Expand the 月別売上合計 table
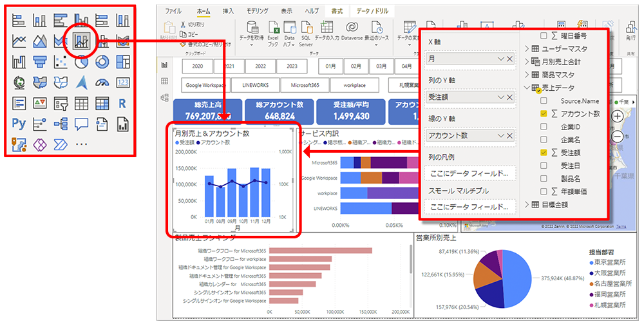Screen dimensions: 644x326 527,62
